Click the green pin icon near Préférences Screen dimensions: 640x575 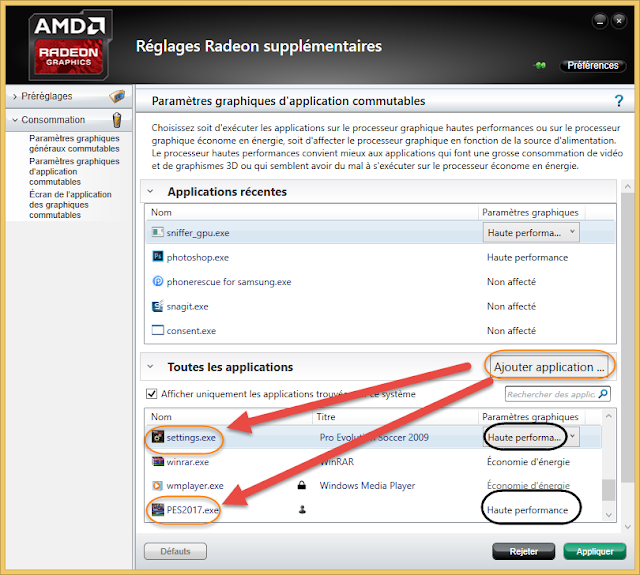540,65
